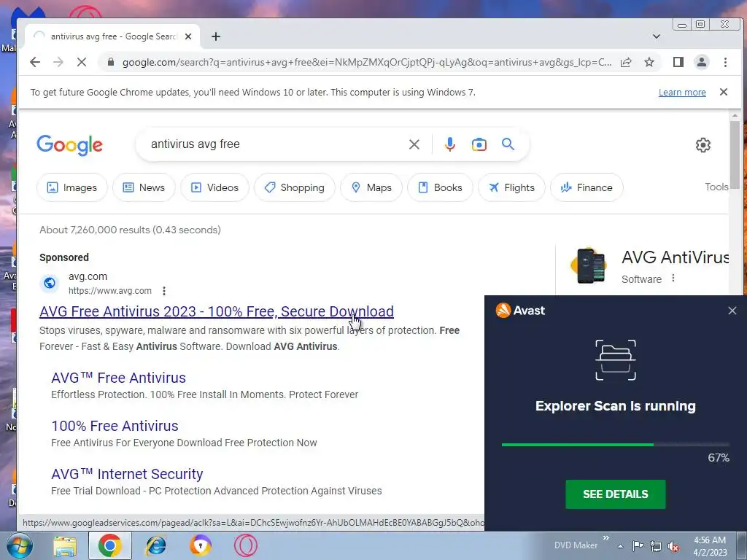
Task: Follow the Learn more link
Action: 682,93
